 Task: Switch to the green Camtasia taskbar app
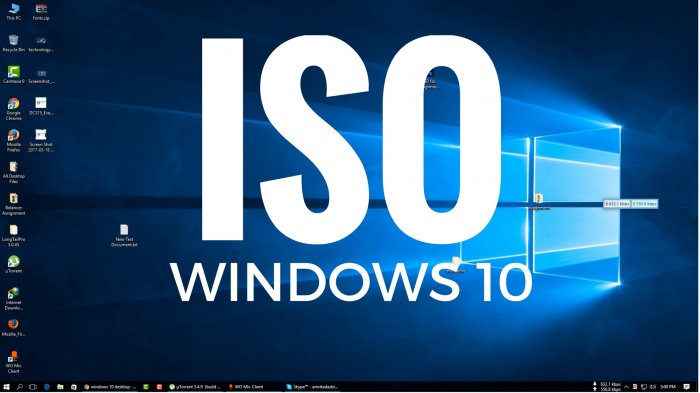146,387
